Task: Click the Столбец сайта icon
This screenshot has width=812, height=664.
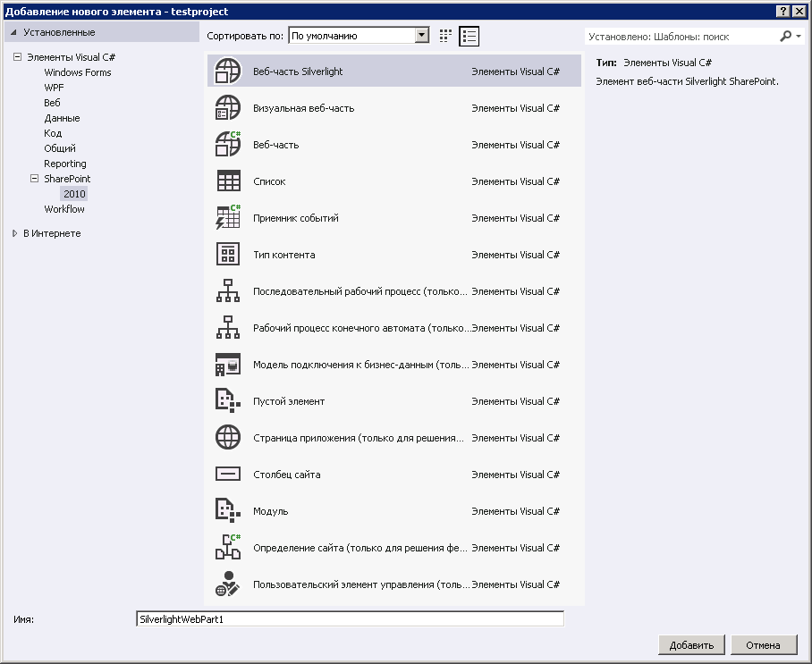Action: (229, 475)
